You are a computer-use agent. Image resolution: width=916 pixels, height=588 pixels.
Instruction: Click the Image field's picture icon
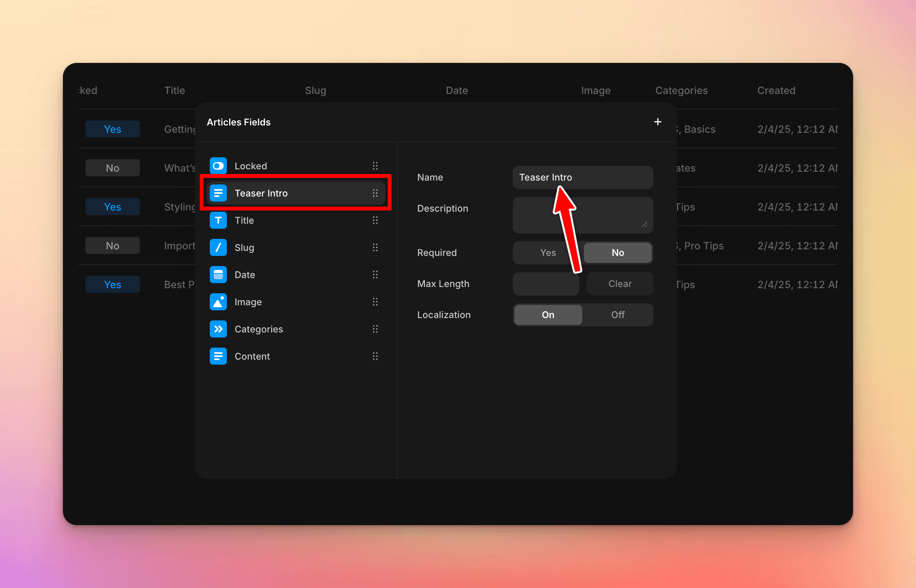pyautogui.click(x=218, y=302)
